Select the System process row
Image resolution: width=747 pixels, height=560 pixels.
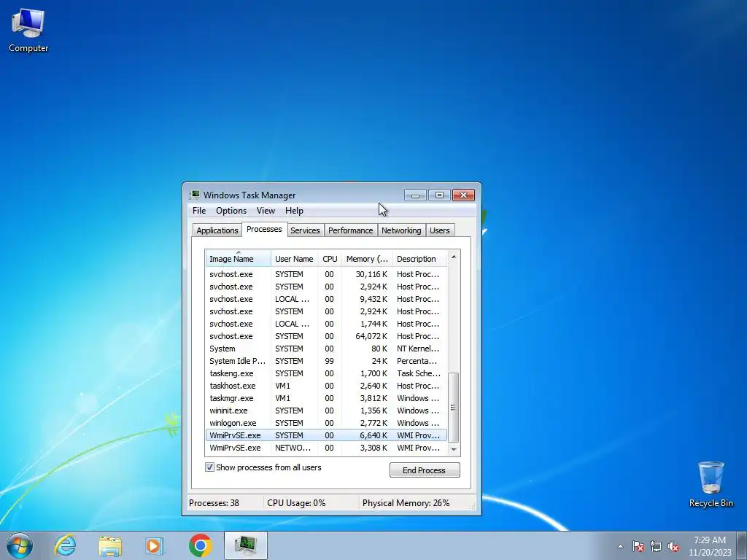[326, 349]
